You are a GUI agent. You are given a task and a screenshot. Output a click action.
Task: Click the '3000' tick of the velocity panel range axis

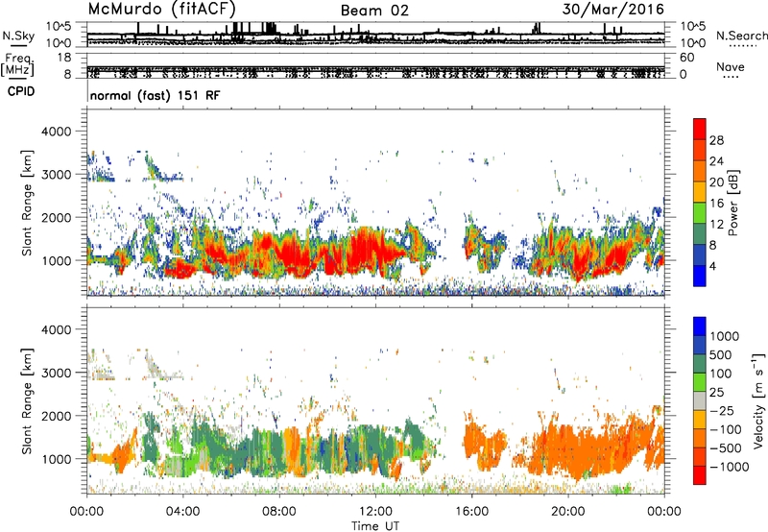(x=56, y=373)
